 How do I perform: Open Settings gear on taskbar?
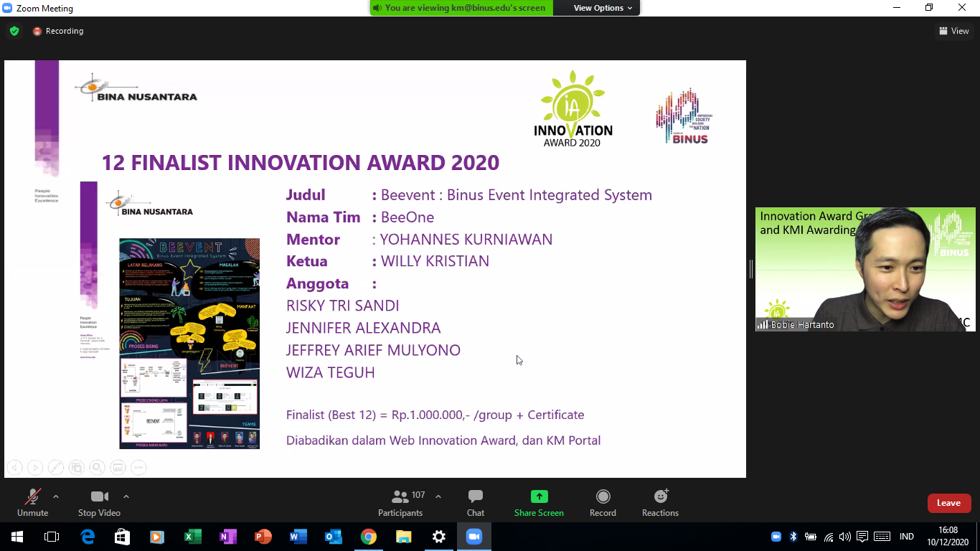439,537
